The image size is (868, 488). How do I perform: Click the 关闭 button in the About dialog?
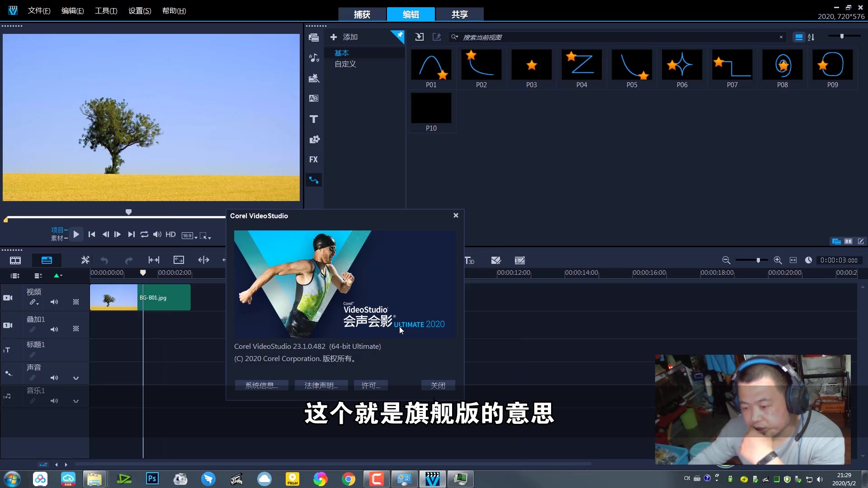437,385
